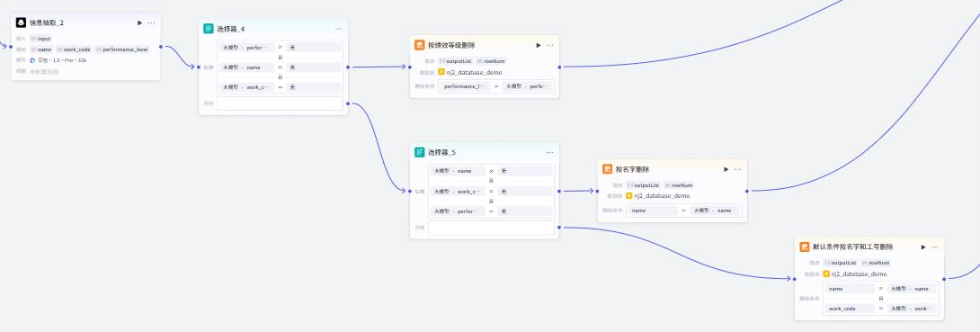Open the more-options menu on 选择器_4

339,28
